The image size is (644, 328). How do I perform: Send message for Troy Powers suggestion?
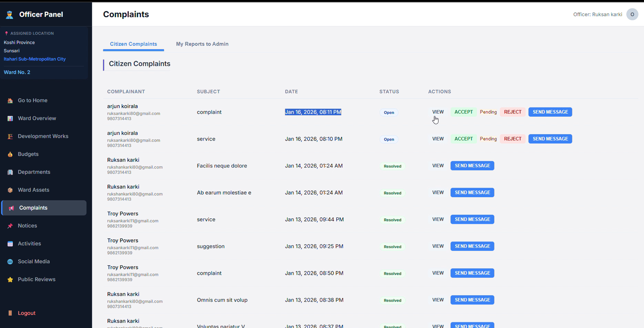(x=472, y=246)
